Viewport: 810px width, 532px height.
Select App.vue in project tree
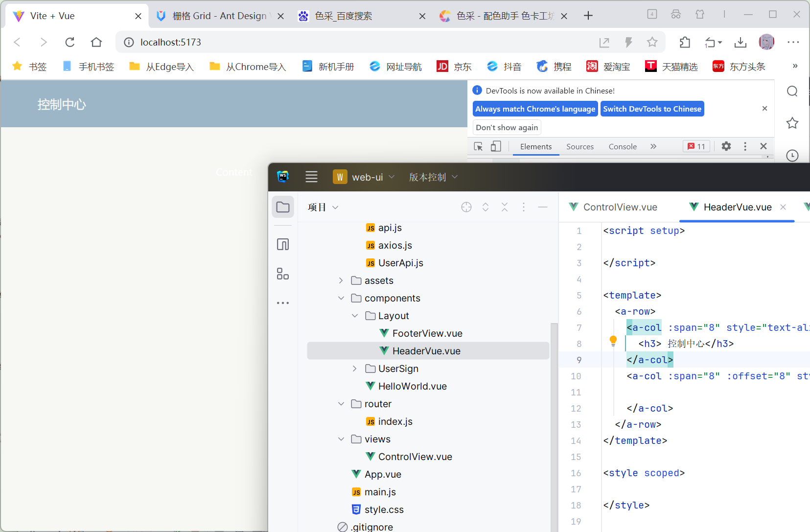click(383, 474)
